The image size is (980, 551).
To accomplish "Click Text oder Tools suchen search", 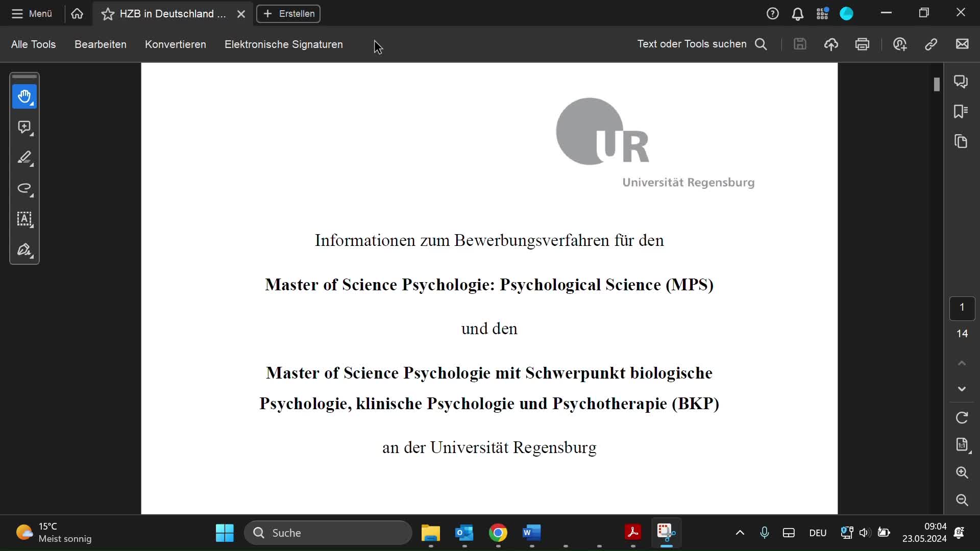I will pyautogui.click(x=702, y=44).
